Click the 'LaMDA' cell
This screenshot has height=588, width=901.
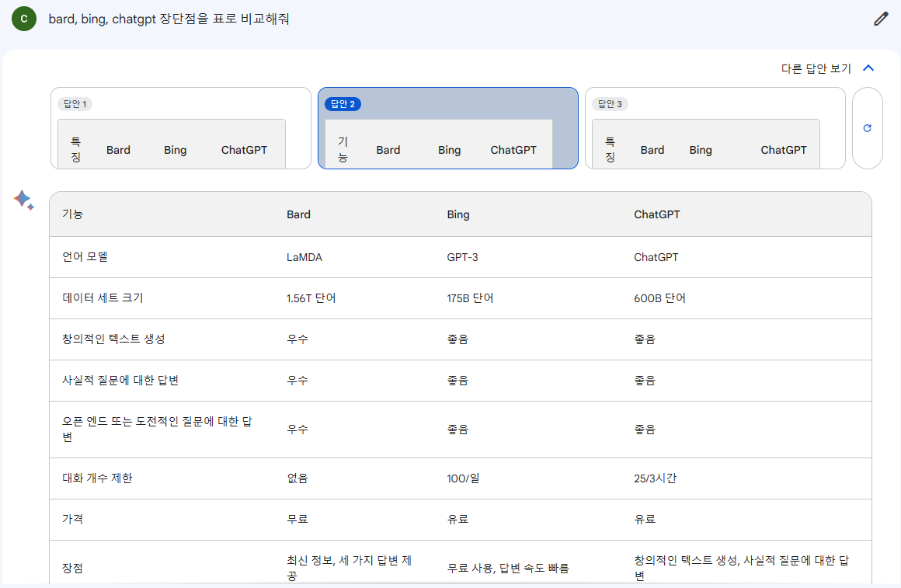304,257
